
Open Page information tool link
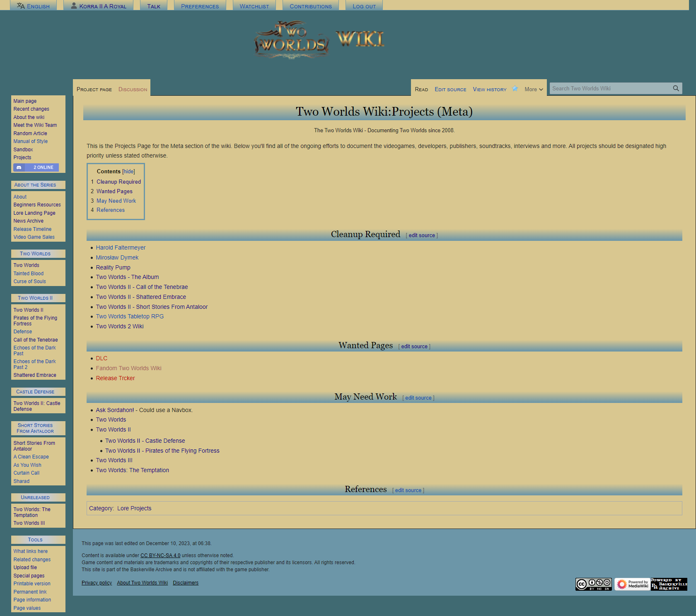pos(32,600)
